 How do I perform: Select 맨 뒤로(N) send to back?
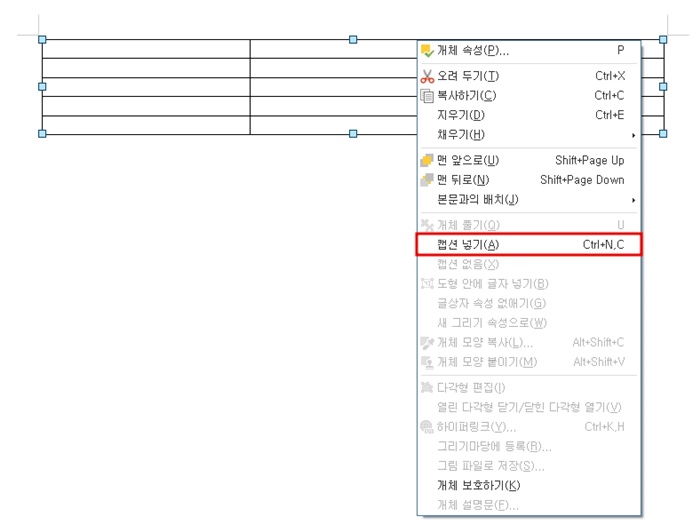pyautogui.click(x=529, y=180)
